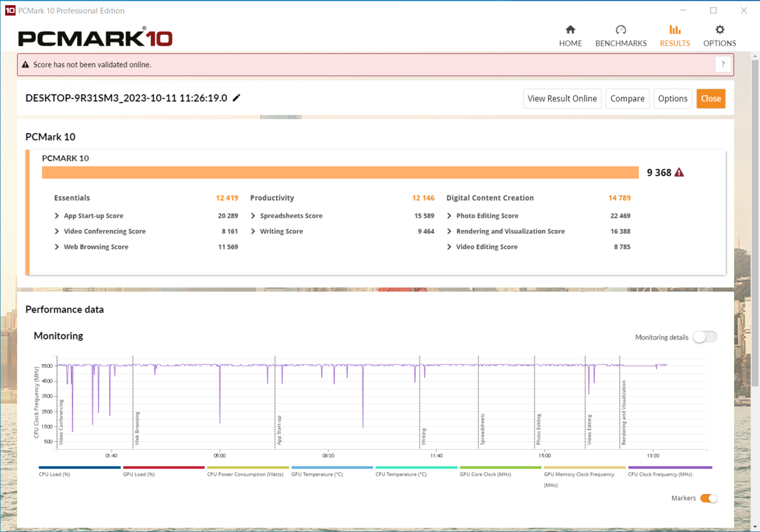The image size is (760, 532).
Task: Turn off the Markers toggle
Action: (x=708, y=498)
